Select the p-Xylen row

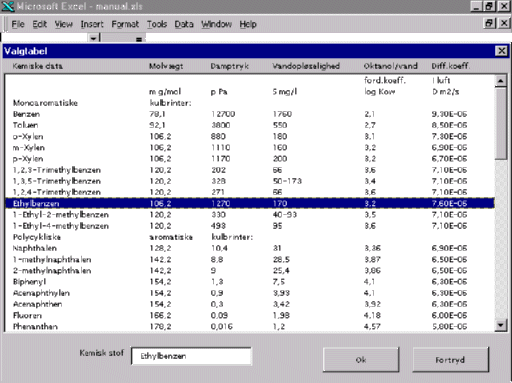(250, 159)
